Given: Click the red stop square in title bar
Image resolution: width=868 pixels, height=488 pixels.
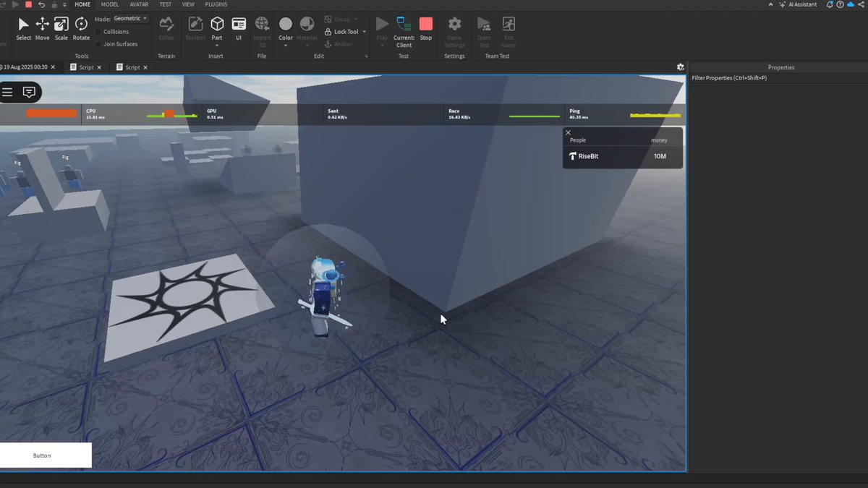Looking at the screenshot, I should pyautogui.click(x=28, y=4).
